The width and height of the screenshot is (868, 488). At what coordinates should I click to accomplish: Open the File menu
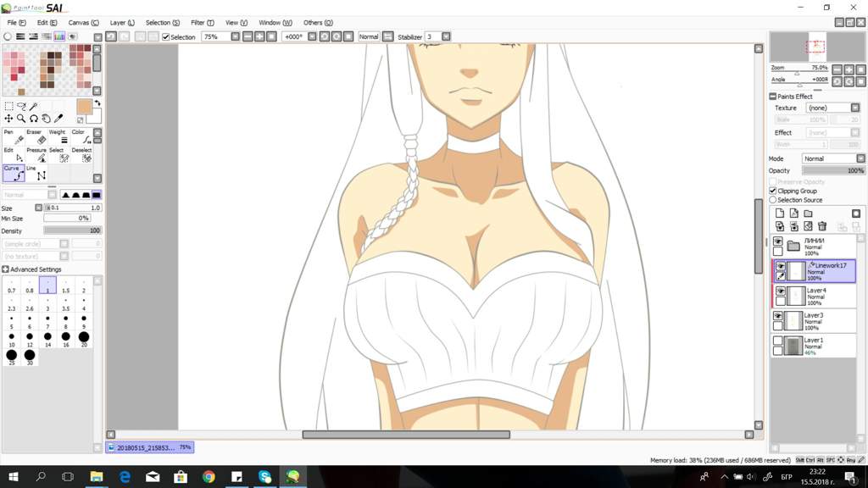pyautogui.click(x=16, y=23)
